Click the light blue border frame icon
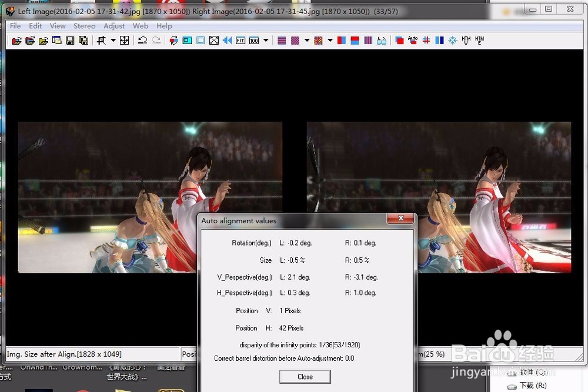Viewport: 588px width, 392px height. (x=201, y=41)
